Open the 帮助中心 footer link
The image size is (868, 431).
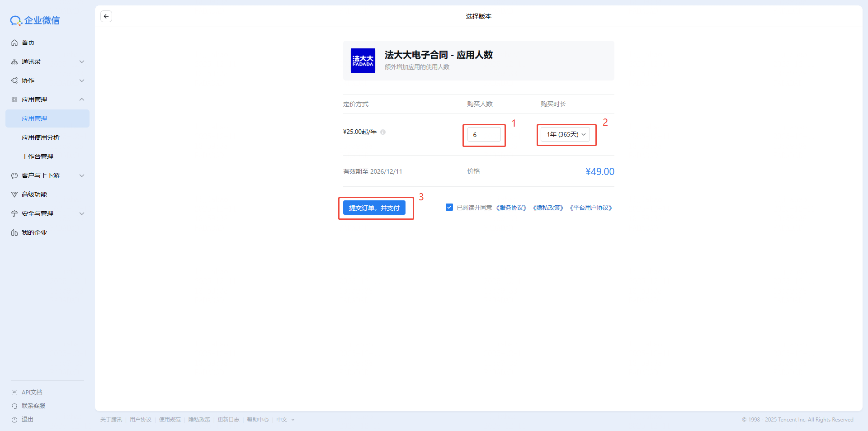click(258, 420)
